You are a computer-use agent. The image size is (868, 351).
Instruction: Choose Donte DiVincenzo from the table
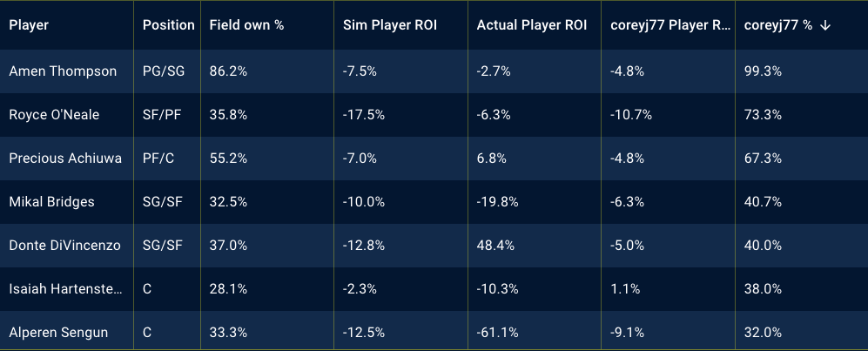pyautogui.click(x=64, y=246)
